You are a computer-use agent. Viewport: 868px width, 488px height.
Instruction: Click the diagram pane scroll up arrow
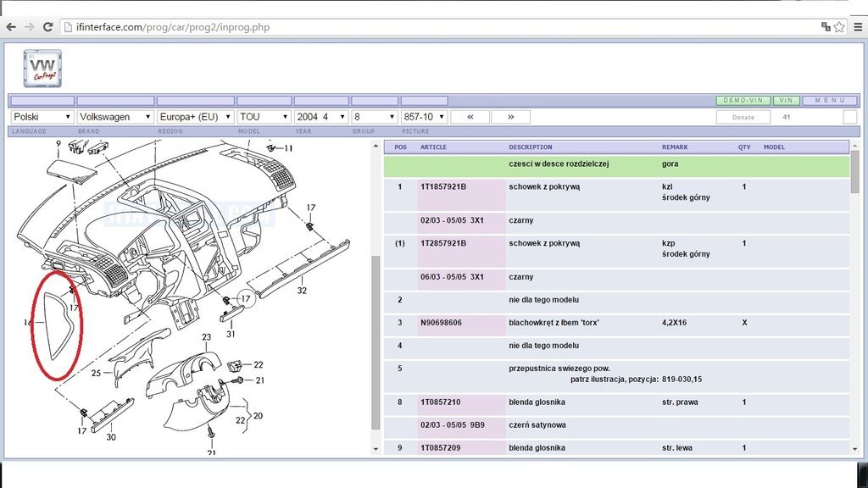[376, 147]
